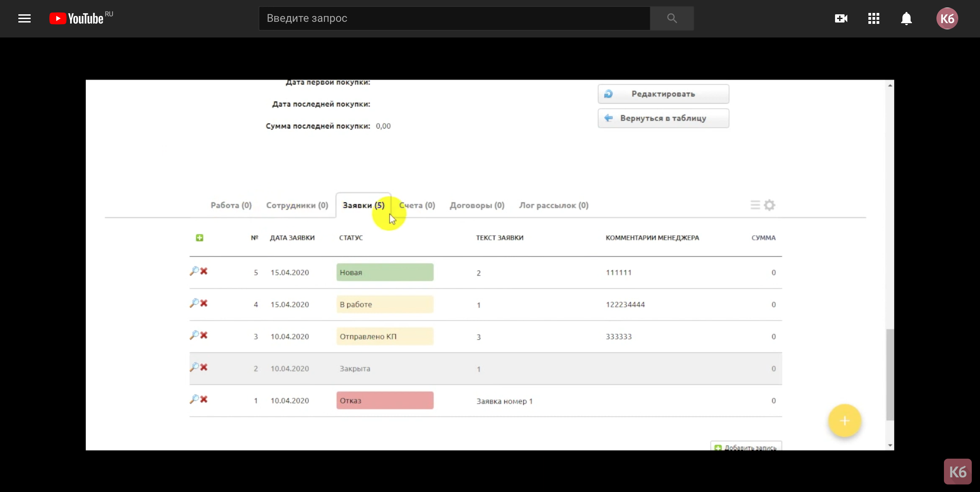Open the YouTube apps grid
The width and height of the screenshot is (980, 492).
[873, 18]
